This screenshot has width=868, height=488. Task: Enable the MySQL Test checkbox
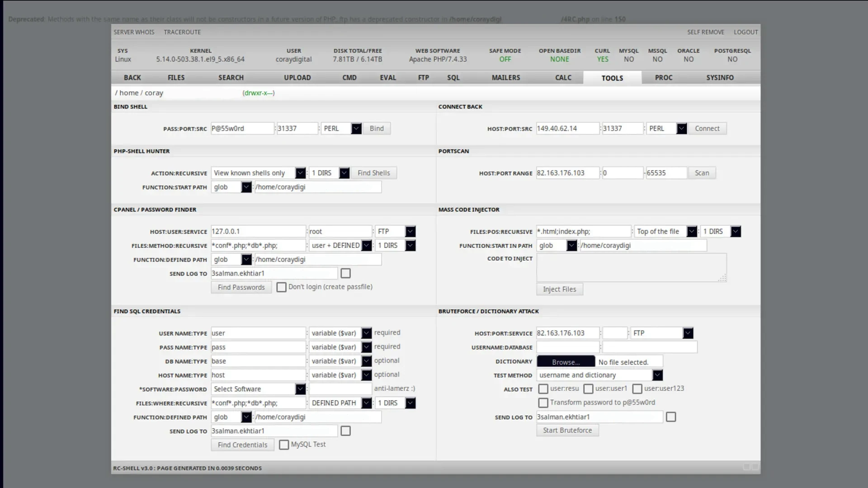click(x=284, y=445)
